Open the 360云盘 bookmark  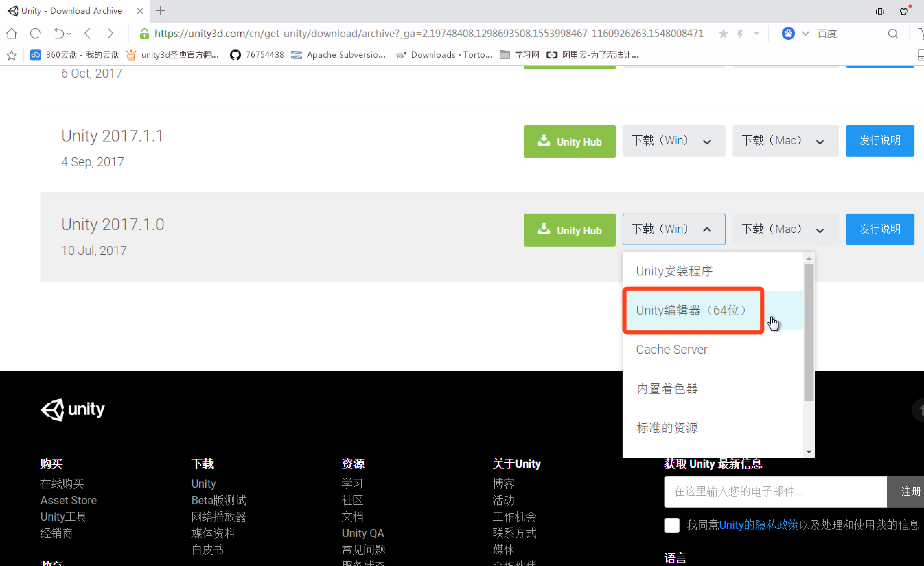(x=74, y=55)
